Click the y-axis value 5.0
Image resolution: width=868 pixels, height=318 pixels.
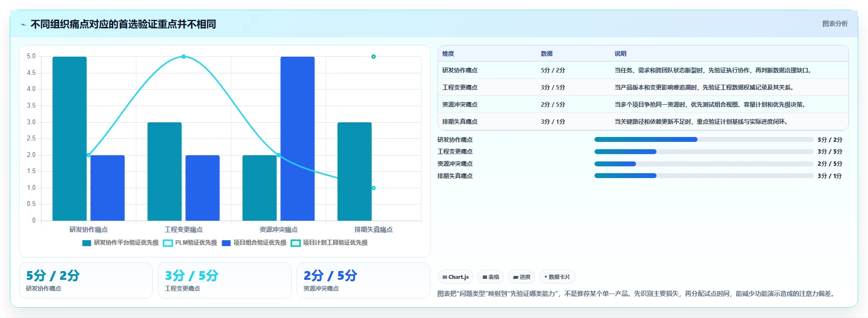[x=31, y=56]
